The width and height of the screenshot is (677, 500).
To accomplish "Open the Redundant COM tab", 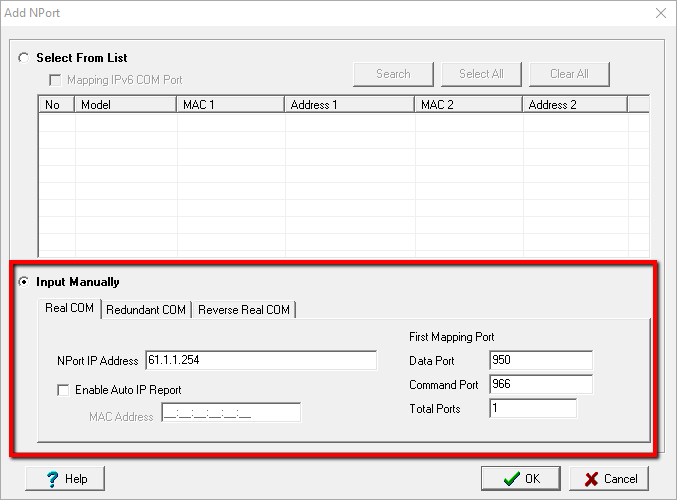I will click(146, 310).
